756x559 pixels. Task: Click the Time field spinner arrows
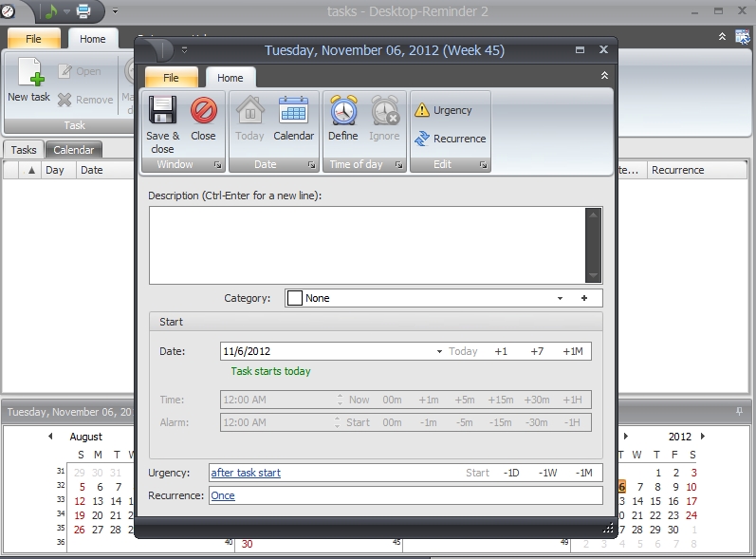[340, 400]
